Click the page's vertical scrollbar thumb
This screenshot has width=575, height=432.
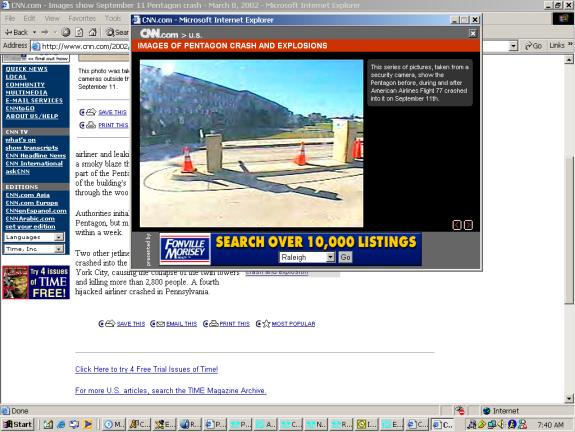pyautogui.click(x=569, y=229)
